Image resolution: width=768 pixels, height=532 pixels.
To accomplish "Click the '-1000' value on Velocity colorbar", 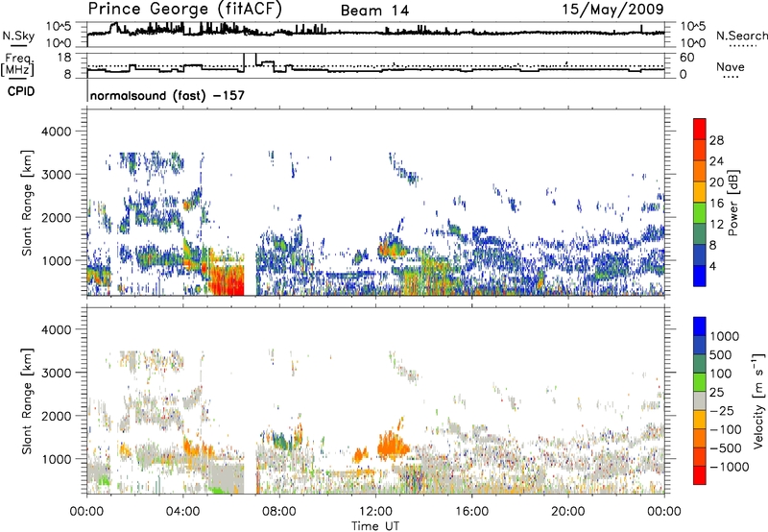I will 730,467.
